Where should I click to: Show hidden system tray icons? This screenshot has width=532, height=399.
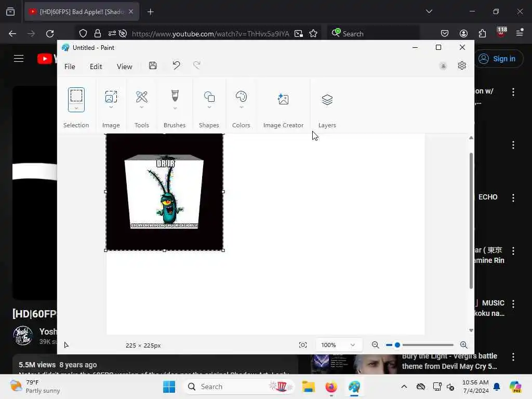click(404, 387)
